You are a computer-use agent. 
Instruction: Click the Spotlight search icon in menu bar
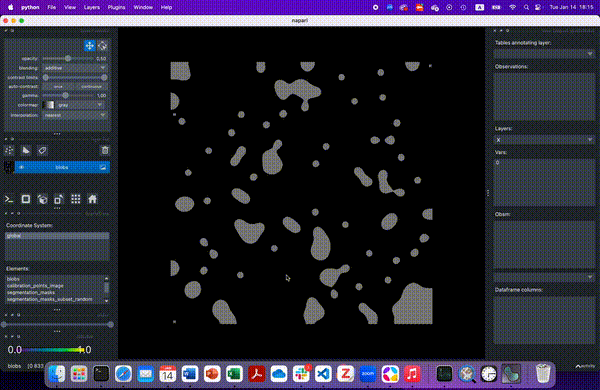coord(526,7)
